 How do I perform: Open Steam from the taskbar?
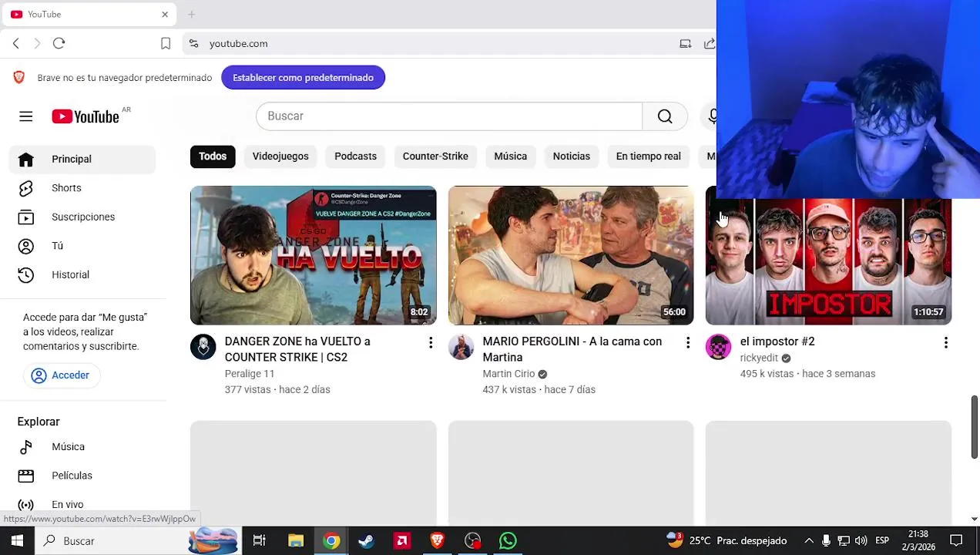366,541
